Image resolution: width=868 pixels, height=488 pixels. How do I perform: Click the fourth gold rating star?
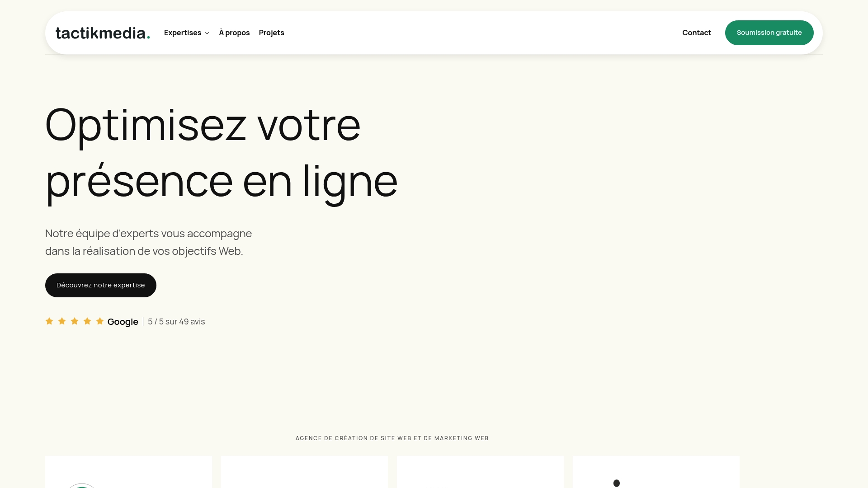[87, 321]
